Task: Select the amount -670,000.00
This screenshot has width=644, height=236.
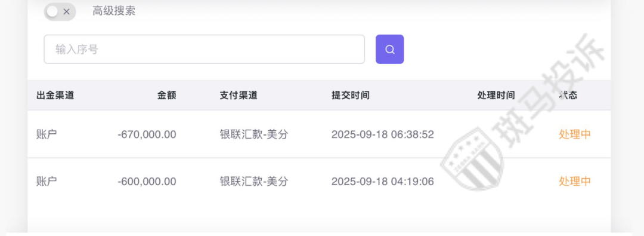Action: [x=147, y=134]
